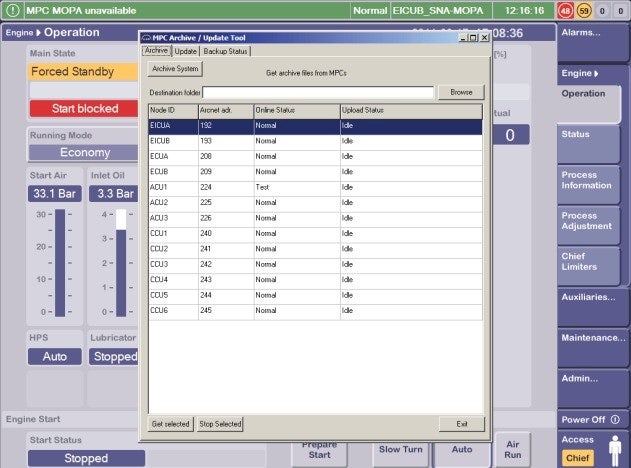Click the red alarm counter showing 48
Image resolution: width=631 pixels, height=468 pixels.
click(x=565, y=11)
